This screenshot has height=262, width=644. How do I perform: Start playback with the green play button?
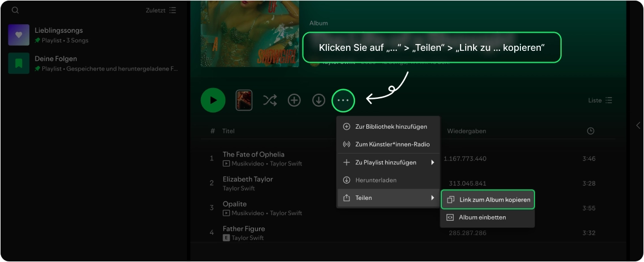(213, 100)
